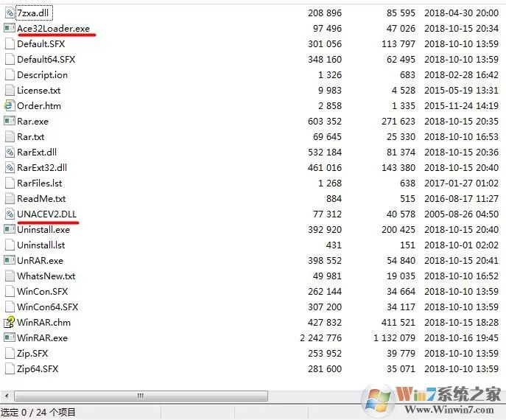Select the Zip.SFX file name
The height and width of the screenshot is (420, 506).
[32, 354]
